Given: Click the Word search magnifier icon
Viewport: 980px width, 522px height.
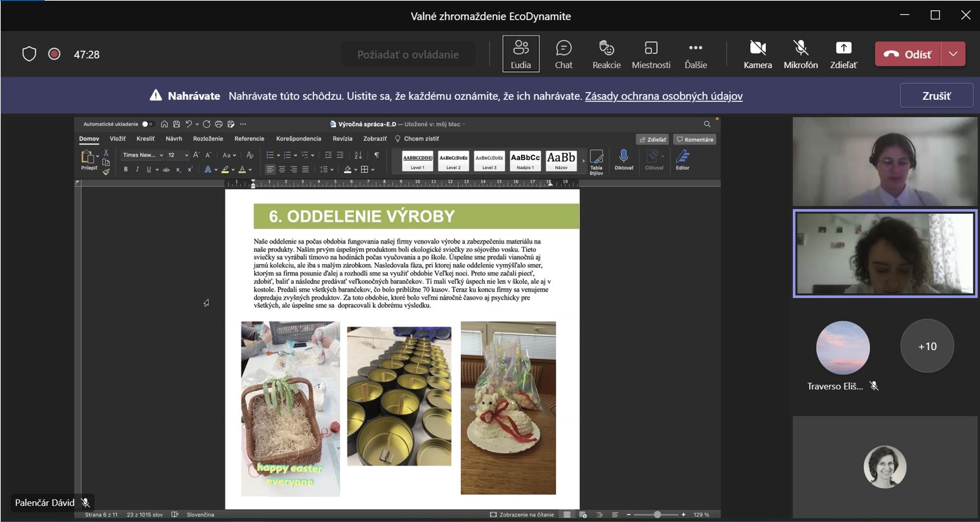Looking at the screenshot, I should 707,124.
